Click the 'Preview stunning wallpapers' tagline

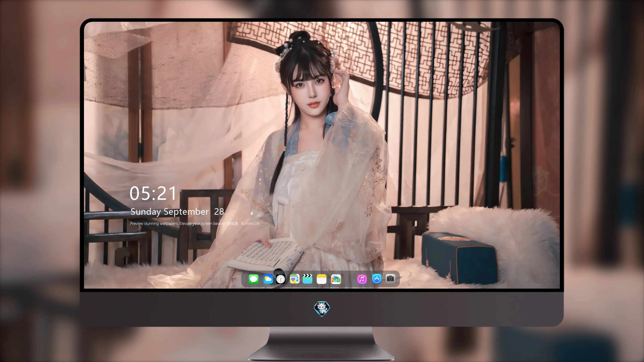point(195,223)
